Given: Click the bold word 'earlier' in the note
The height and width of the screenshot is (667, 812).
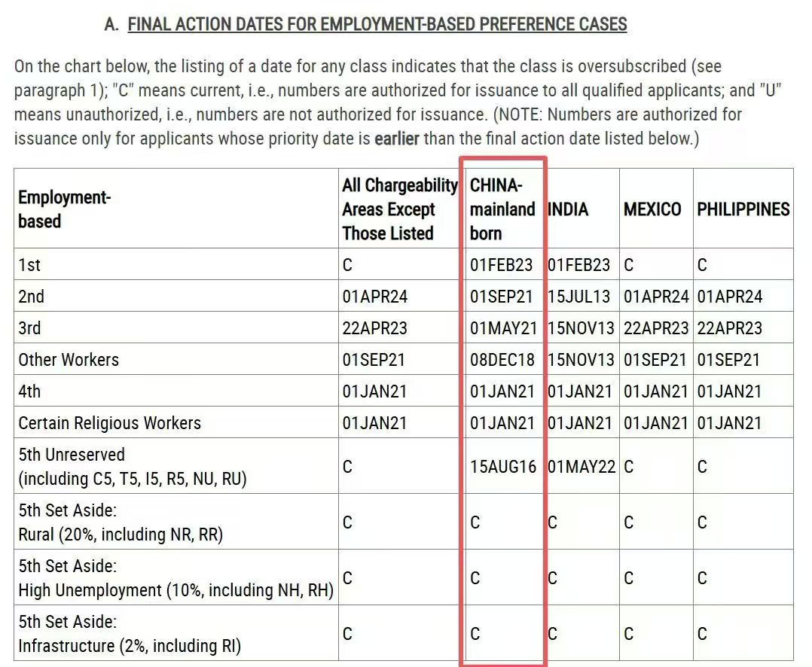Looking at the screenshot, I should [x=396, y=139].
